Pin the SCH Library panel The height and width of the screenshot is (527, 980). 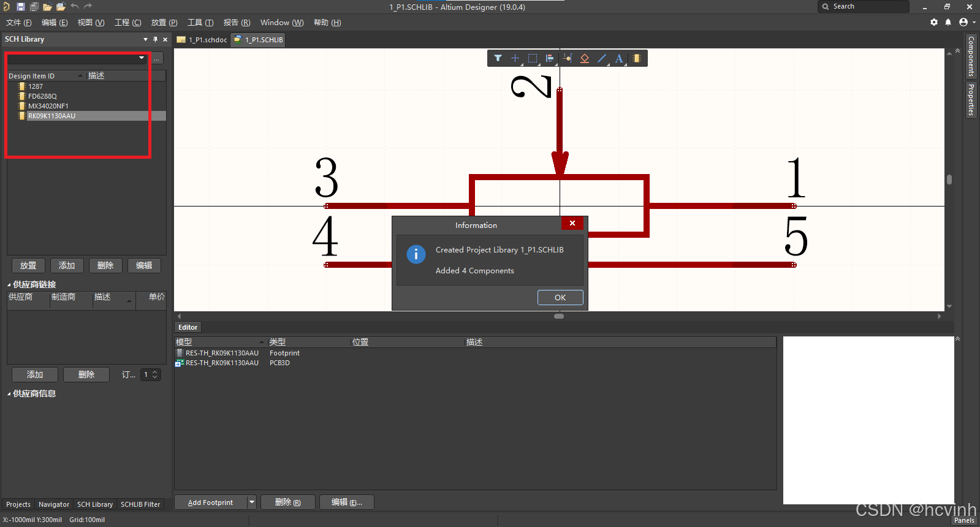coord(155,39)
